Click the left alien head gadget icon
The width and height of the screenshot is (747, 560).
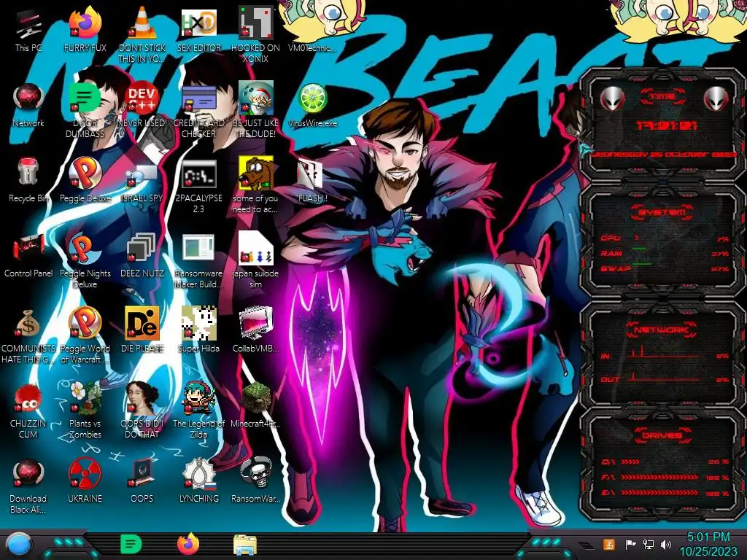(613, 99)
